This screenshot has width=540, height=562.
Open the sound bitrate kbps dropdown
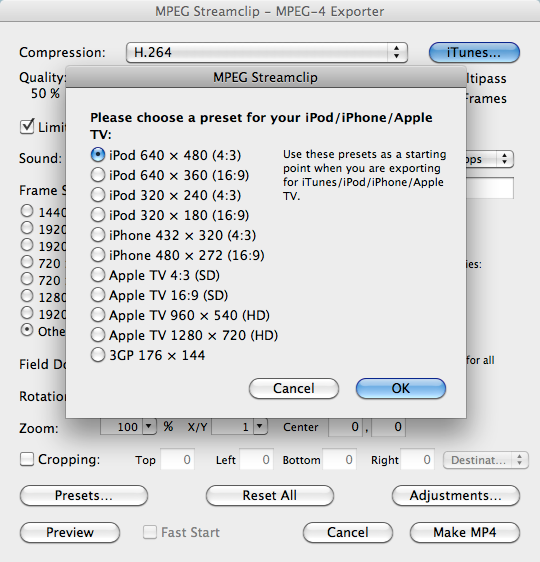489,159
